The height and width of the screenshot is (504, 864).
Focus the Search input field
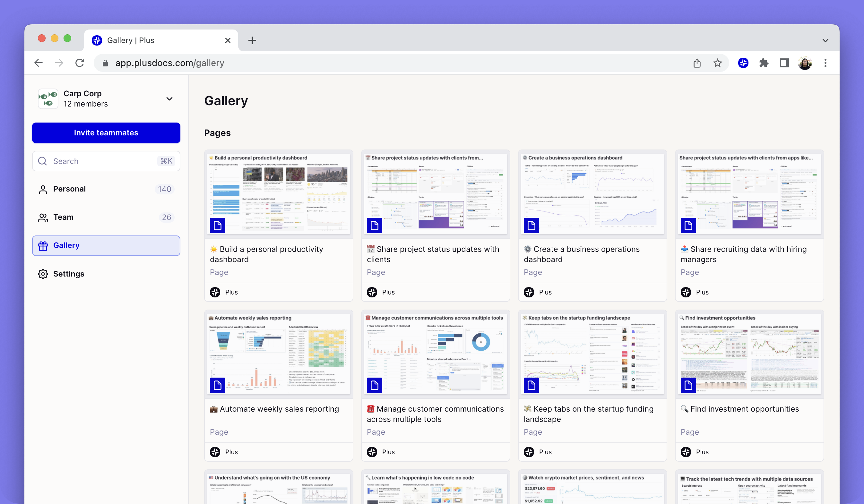(106, 161)
